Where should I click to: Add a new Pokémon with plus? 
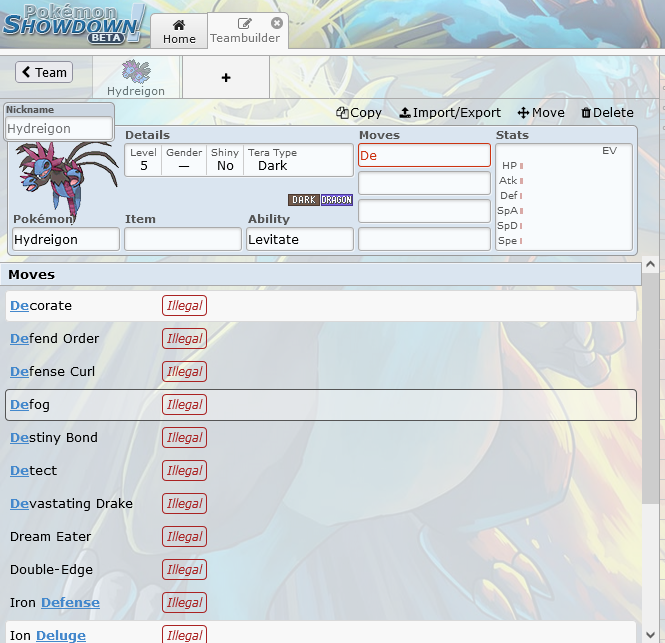pyautogui.click(x=226, y=78)
